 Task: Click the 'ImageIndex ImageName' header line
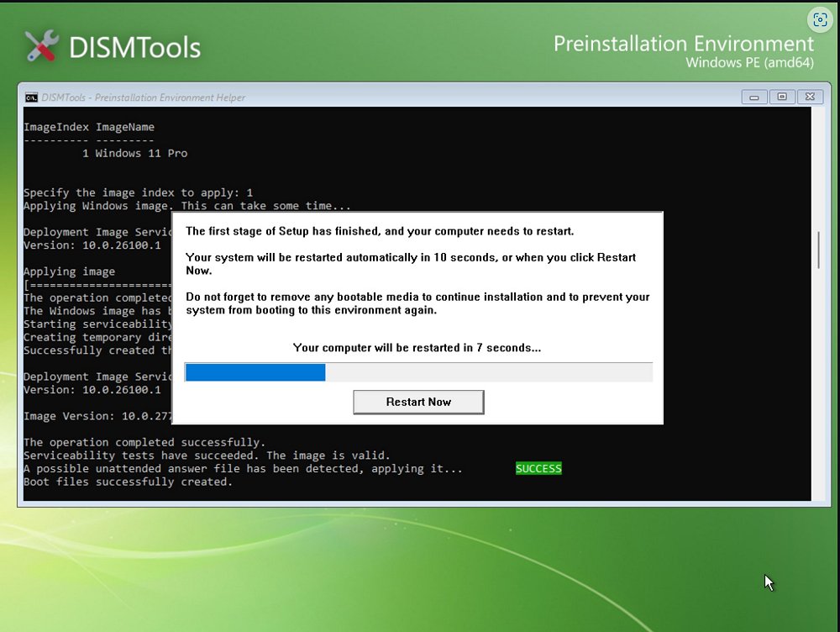click(89, 127)
